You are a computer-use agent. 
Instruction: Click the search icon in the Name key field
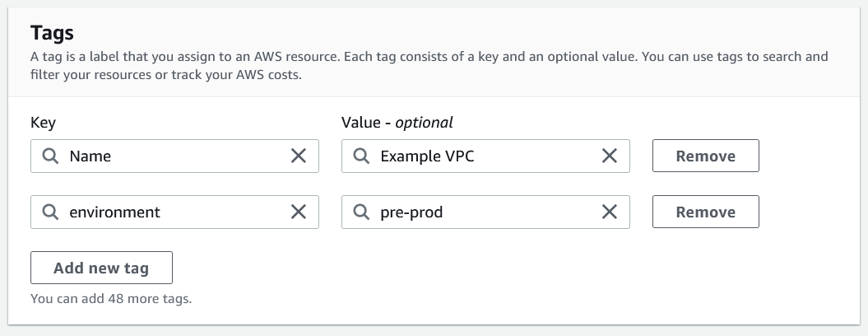pos(50,156)
